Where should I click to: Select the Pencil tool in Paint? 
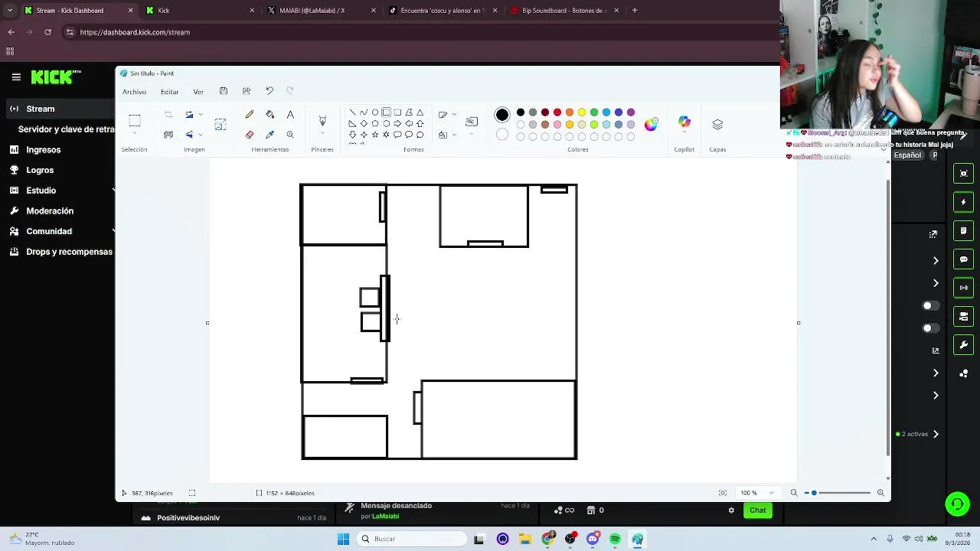click(x=250, y=115)
